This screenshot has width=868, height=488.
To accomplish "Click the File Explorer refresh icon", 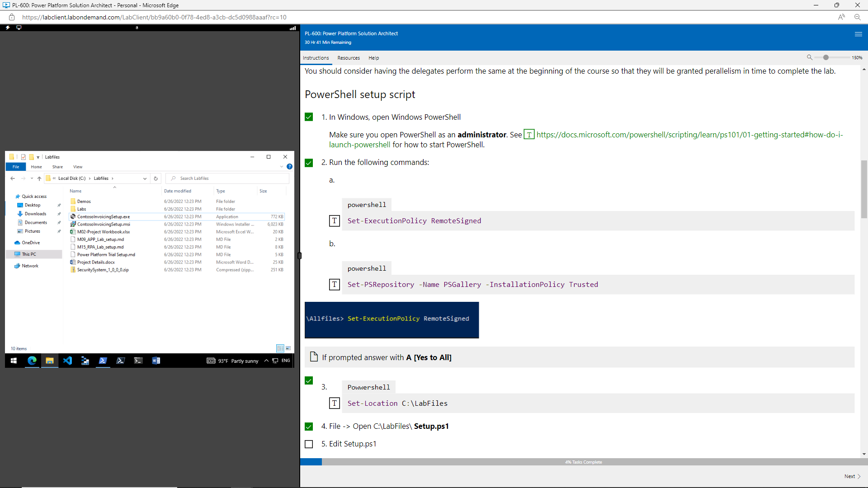I will (156, 178).
